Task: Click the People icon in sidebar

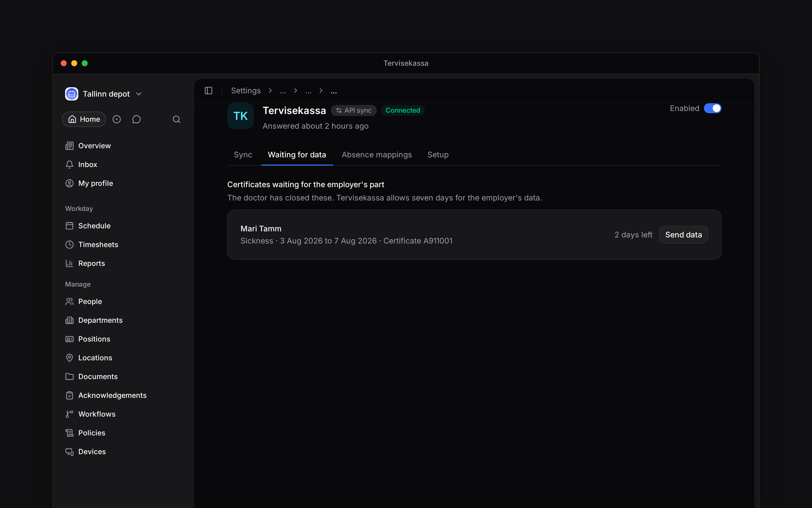Action: click(x=70, y=301)
